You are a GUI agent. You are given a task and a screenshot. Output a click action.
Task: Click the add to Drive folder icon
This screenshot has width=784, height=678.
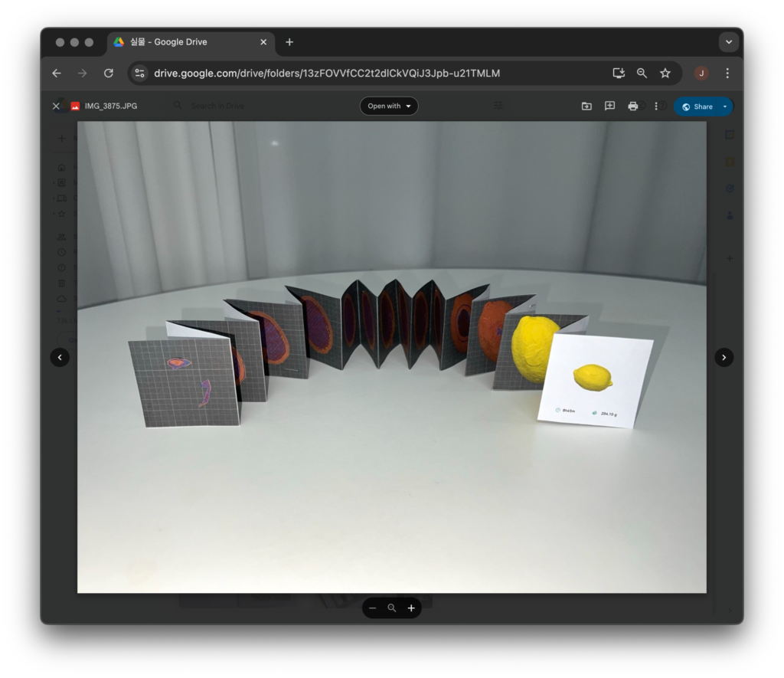(x=586, y=106)
